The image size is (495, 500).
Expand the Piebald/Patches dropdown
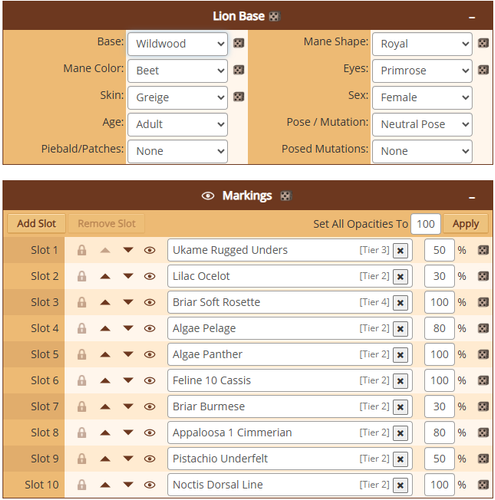click(x=177, y=151)
